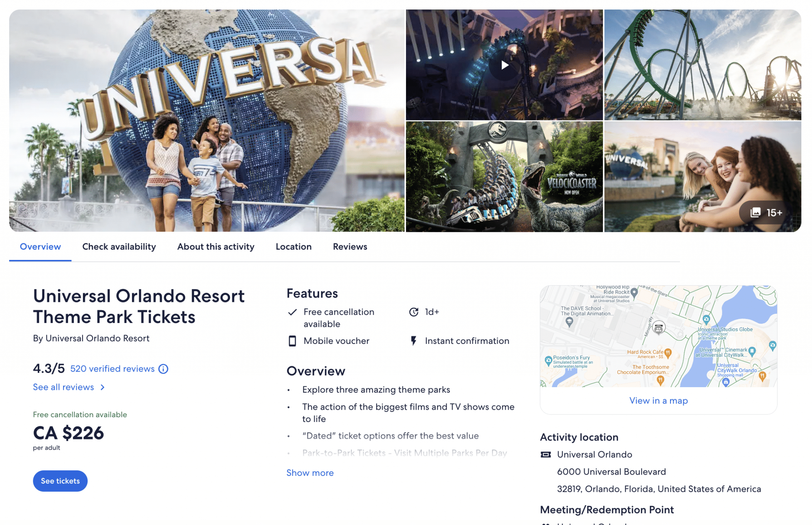Image resolution: width=812 pixels, height=525 pixels.
Task: Click the 4.3/5 rating score
Action: pyautogui.click(x=48, y=368)
